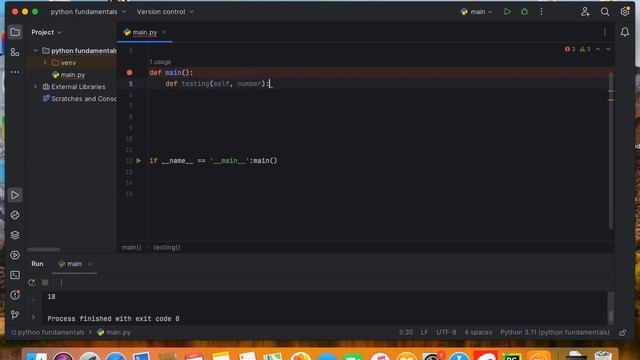Debug the main configuration bug icon
This screenshot has height=360, width=640.
point(524,12)
